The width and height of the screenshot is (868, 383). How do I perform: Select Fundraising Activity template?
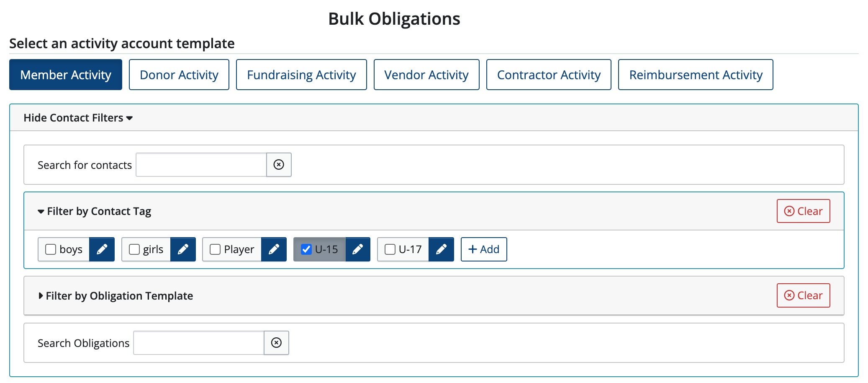[x=301, y=75]
